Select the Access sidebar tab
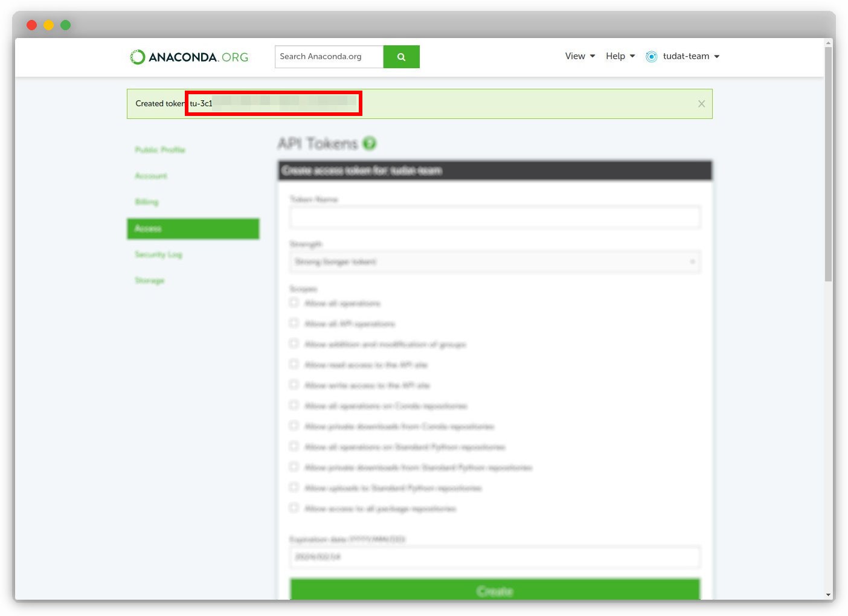The width and height of the screenshot is (848, 616). [193, 229]
